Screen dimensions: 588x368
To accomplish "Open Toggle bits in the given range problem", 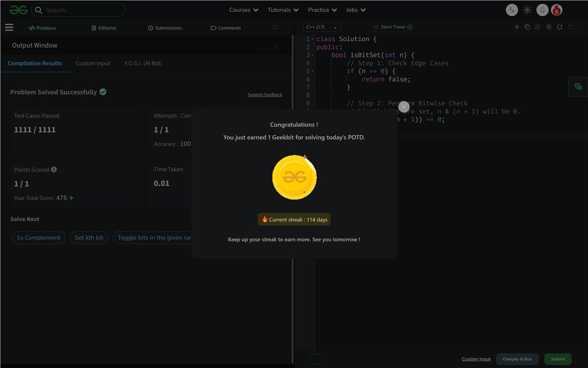I will pyautogui.click(x=153, y=237).
